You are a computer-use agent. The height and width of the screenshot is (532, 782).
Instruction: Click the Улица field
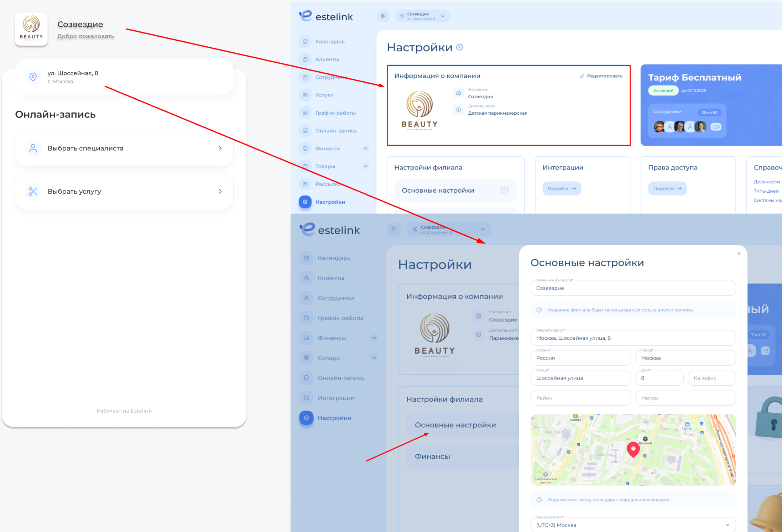tap(581, 378)
